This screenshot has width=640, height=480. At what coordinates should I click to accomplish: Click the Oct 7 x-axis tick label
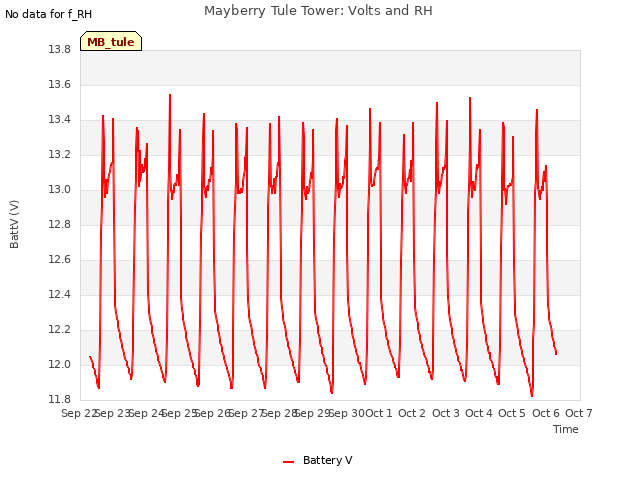click(x=578, y=413)
